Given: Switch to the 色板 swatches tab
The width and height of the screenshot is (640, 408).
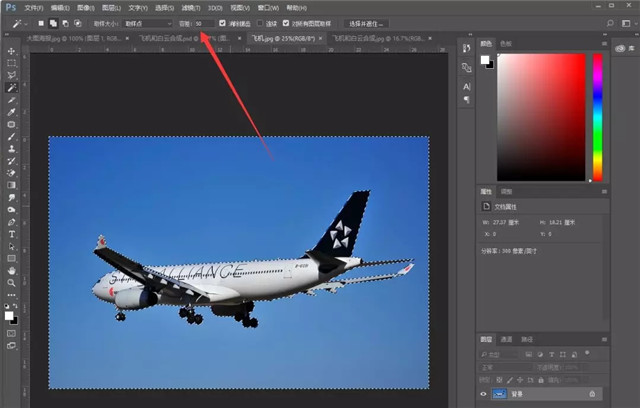Looking at the screenshot, I should pyautogui.click(x=505, y=43).
